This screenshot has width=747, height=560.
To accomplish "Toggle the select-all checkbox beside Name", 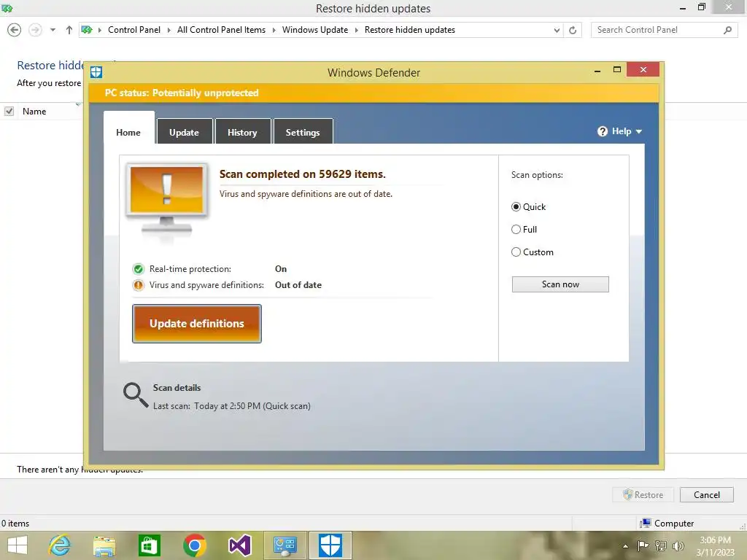I will (x=9, y=112).
